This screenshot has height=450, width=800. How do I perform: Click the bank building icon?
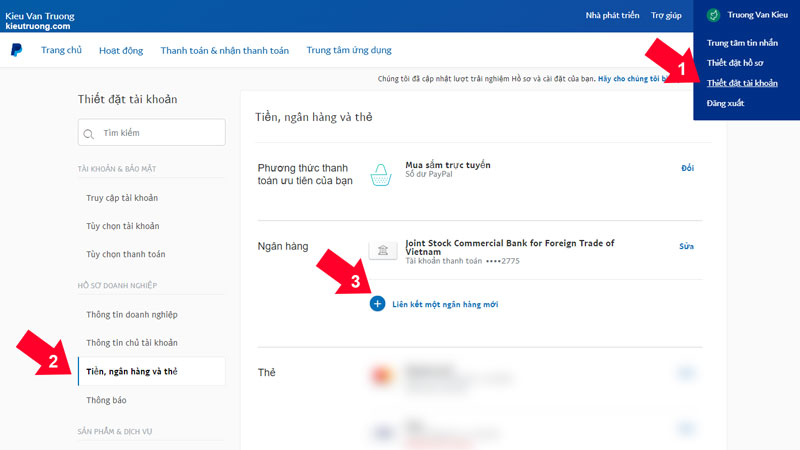(383, 250)
